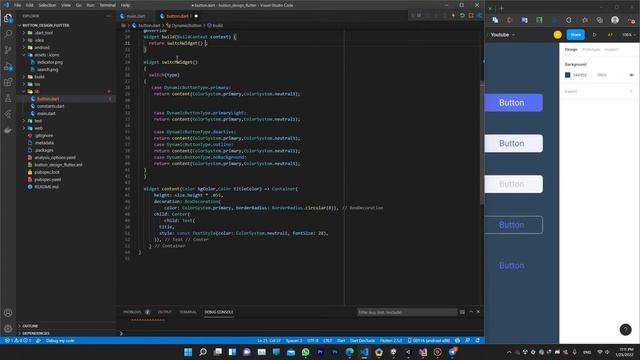Open the Figma zoom level dropdown
The height and width of the screenshot is (360, 640).
click(x=629, y=35)
